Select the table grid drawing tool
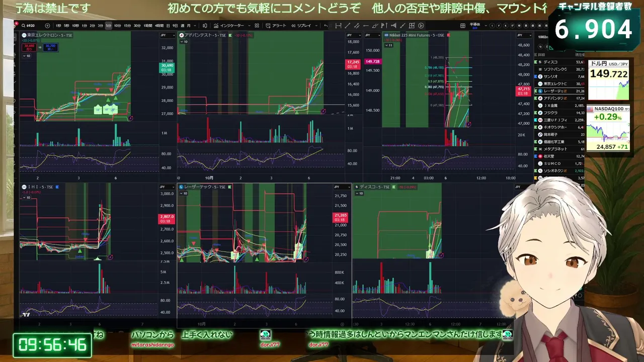Viewport: 644px width, 362px height. pyautogui.click(x=412, y=26)
